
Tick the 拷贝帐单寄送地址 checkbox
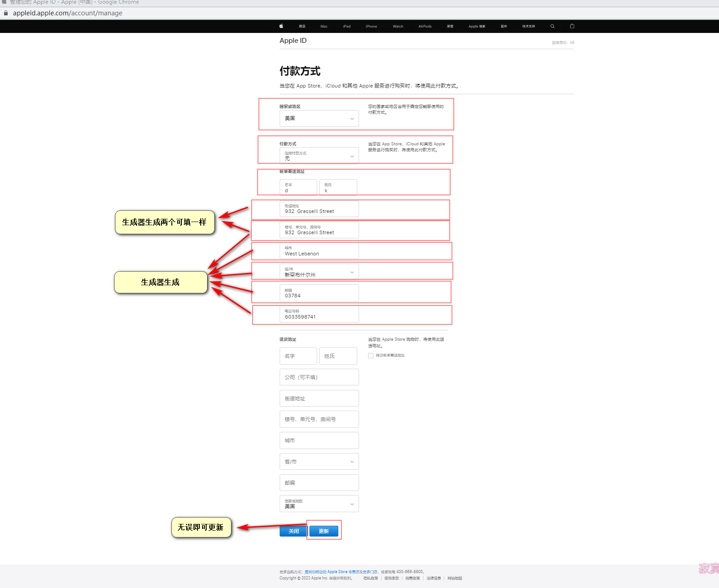(x=371, y=356)
